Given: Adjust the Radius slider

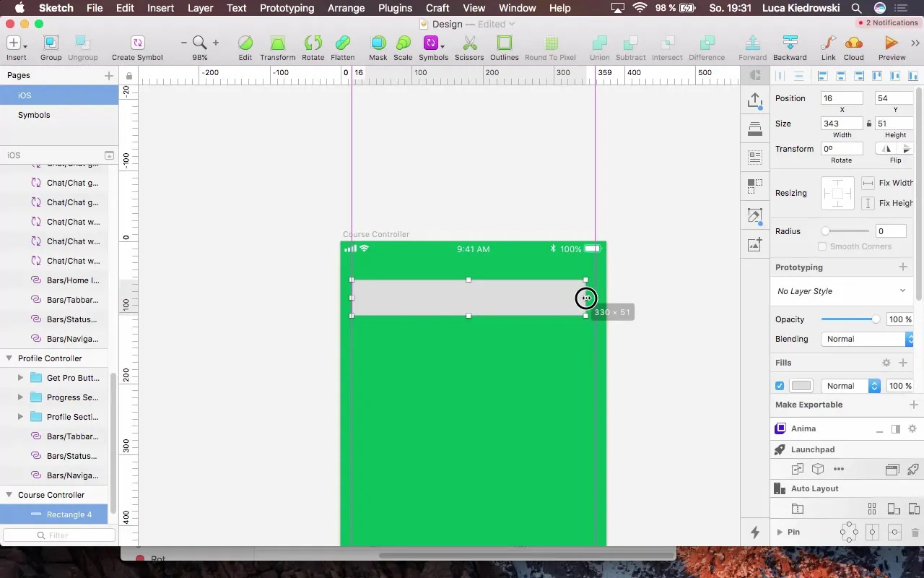Looking at the screenshot, I should [x=845, y=231].
